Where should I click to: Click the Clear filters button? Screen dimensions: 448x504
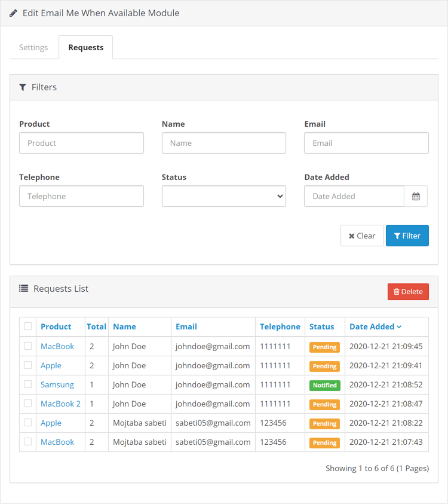[x=362, y=236]
